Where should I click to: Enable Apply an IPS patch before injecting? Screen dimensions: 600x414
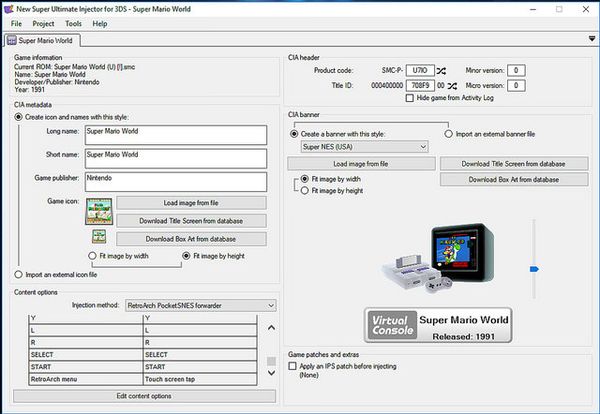292,366
